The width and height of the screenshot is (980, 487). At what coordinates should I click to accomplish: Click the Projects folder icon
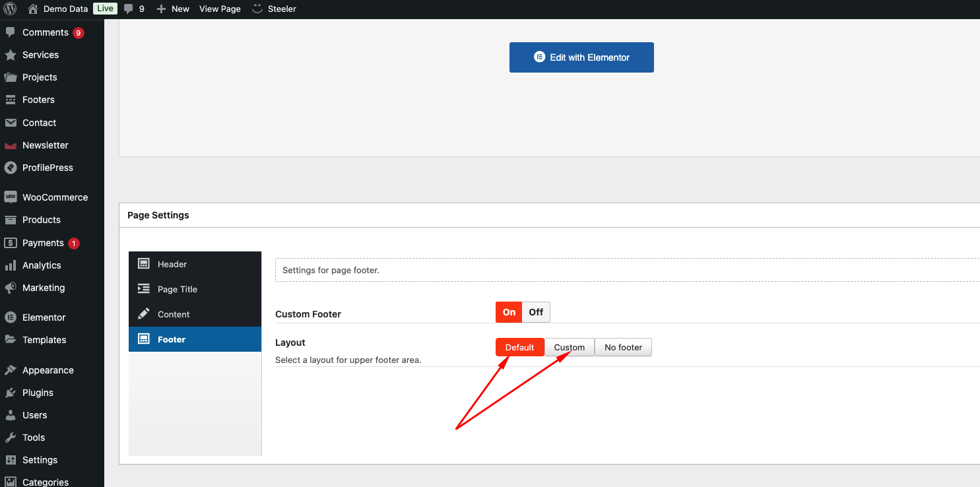11,77
